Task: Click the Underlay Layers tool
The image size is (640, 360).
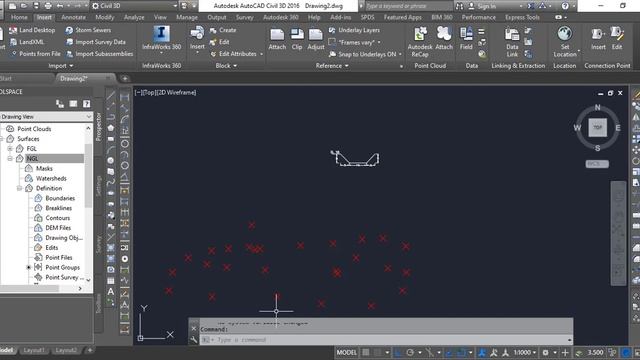Action: click(x=354, y=30)
